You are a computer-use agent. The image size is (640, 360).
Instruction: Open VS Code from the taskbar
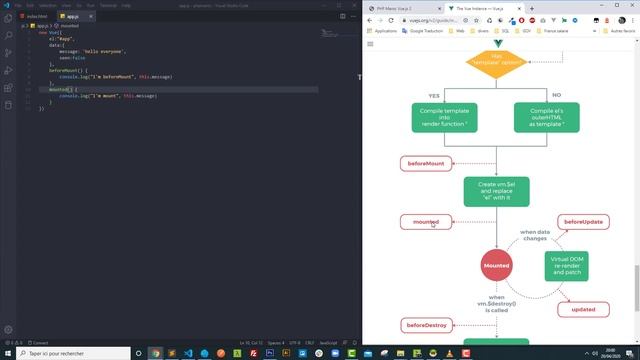(x=188, y=353)
